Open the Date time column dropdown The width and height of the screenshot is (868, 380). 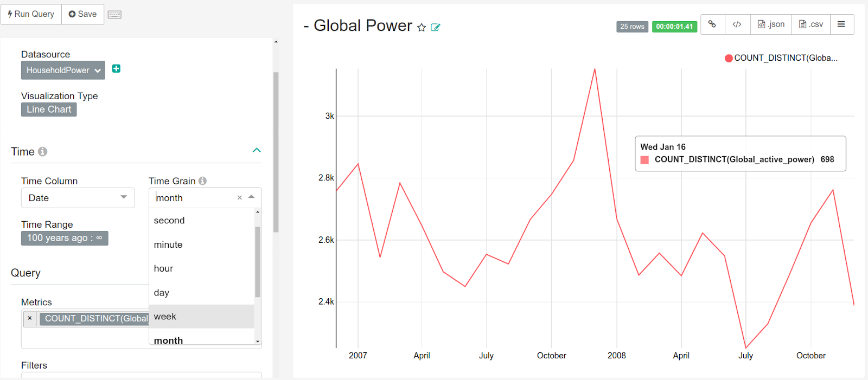[x=78, y=198]
